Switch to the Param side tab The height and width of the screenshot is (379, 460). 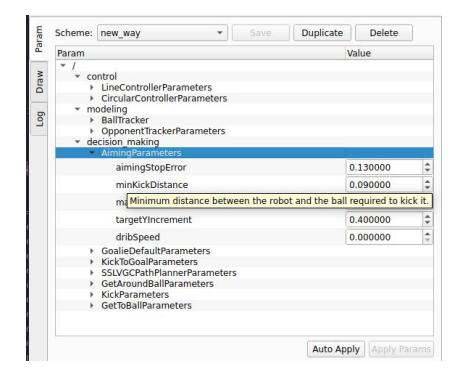[x=39, y=39]
